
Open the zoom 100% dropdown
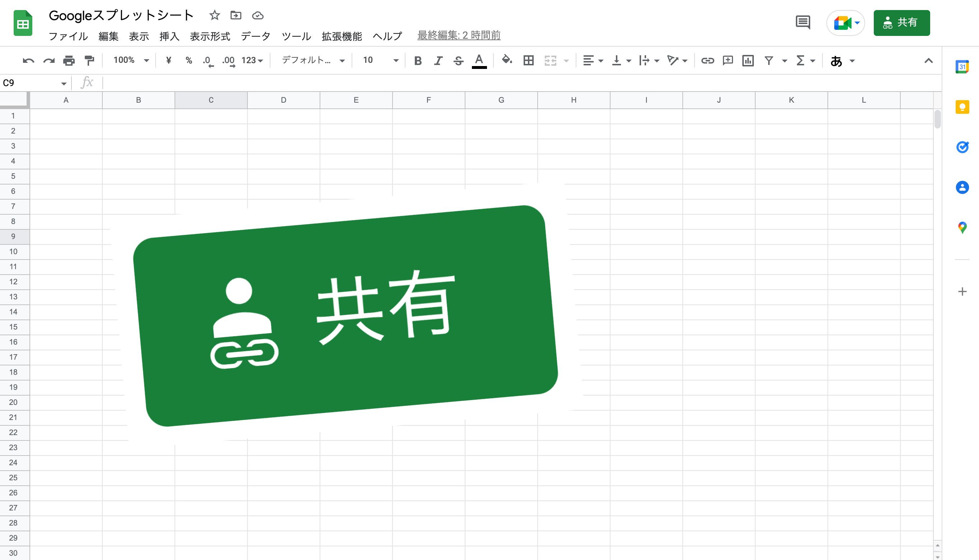[131, 60]
